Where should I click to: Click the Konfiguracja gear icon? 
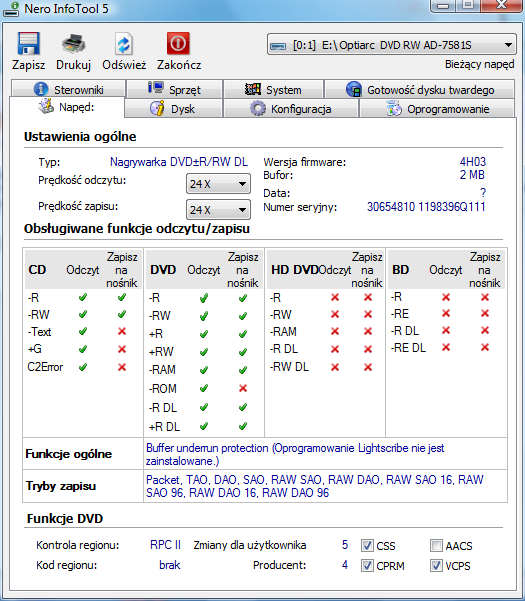point(258,108)
